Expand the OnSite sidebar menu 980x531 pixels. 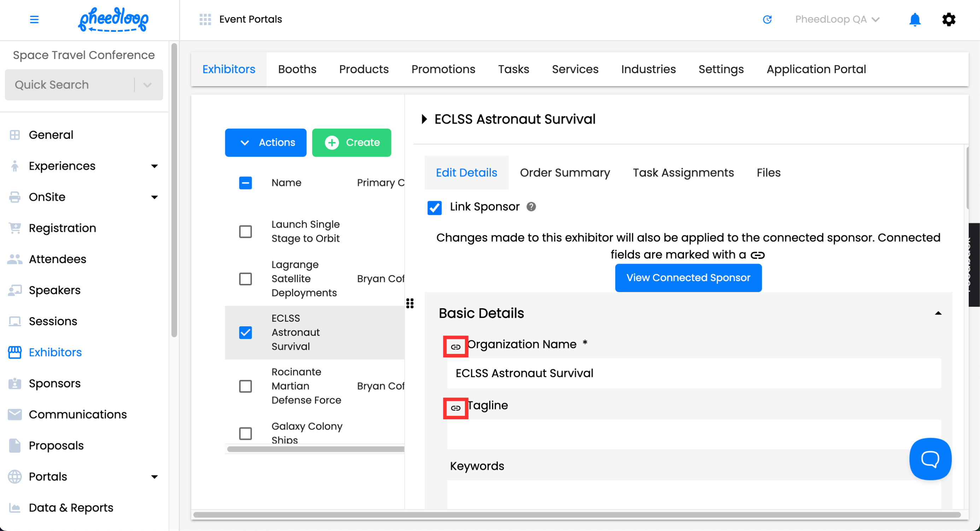coord(154,197)
